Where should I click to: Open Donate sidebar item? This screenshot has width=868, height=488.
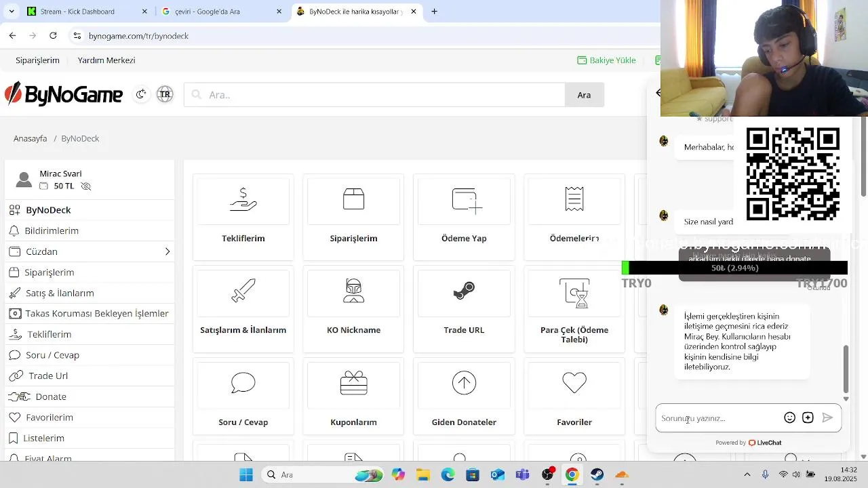point(90,396)
